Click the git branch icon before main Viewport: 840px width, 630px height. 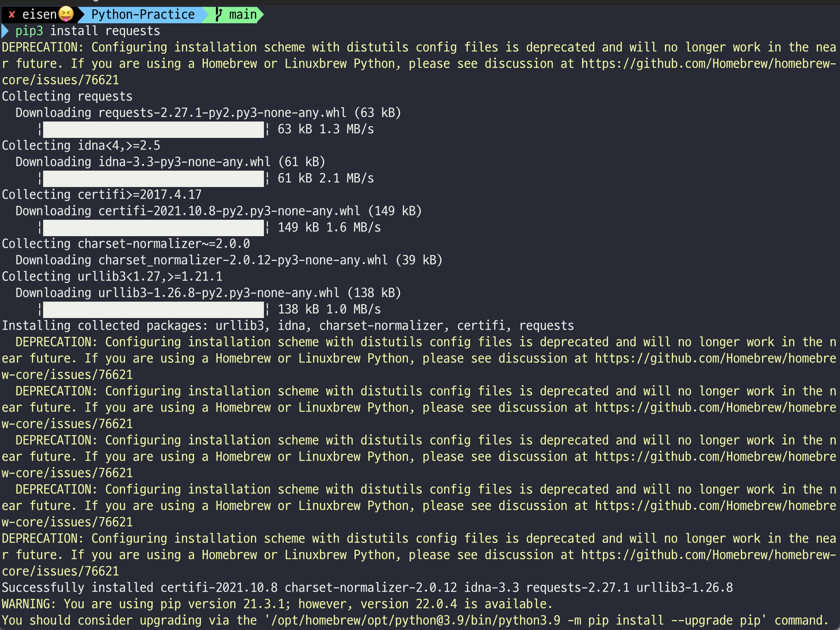click(219, 15)
